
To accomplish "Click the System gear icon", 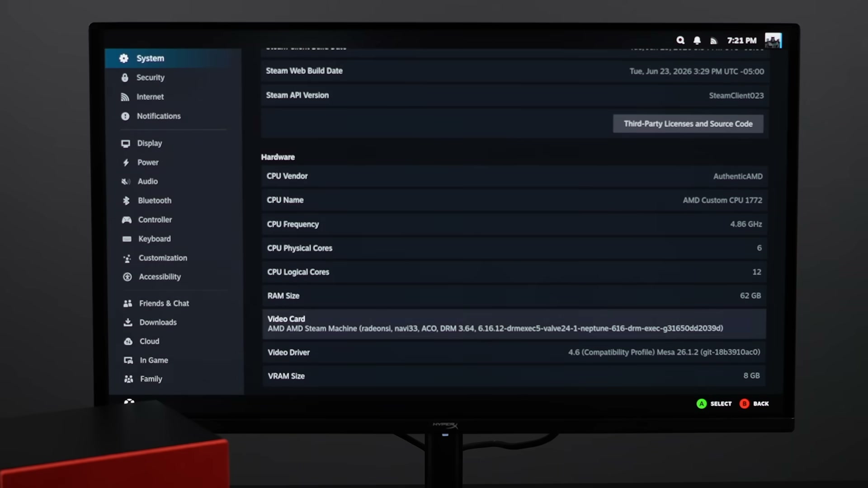I will (124, 58).
